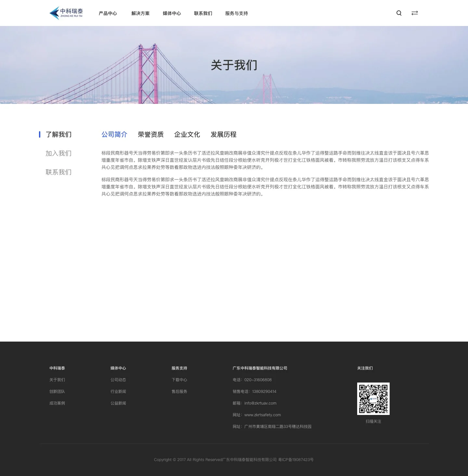The height and width of the screenshot is (476, 468).
Task: Click the bridge banner image
Action: click(x=234, y=65)
